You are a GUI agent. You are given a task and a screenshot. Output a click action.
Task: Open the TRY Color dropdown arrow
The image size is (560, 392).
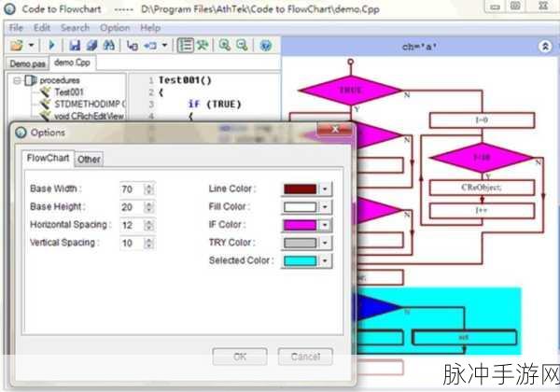pyautogui.click(x=325, y=243)
